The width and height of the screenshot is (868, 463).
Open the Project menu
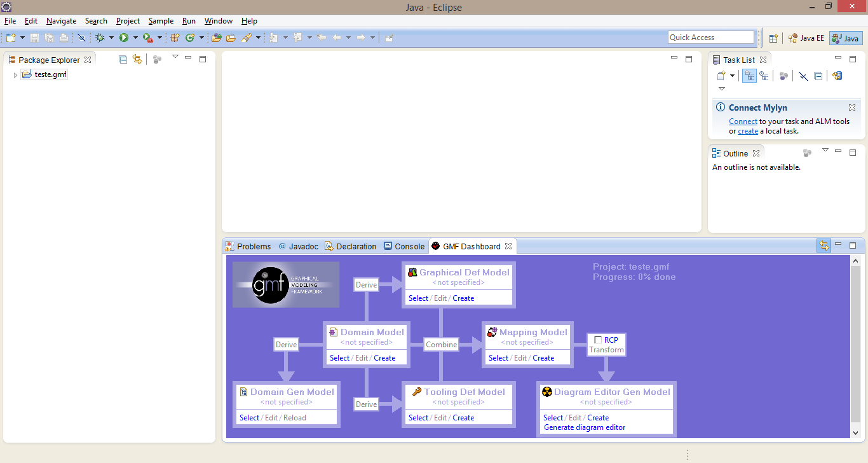(x=128, y=21)
